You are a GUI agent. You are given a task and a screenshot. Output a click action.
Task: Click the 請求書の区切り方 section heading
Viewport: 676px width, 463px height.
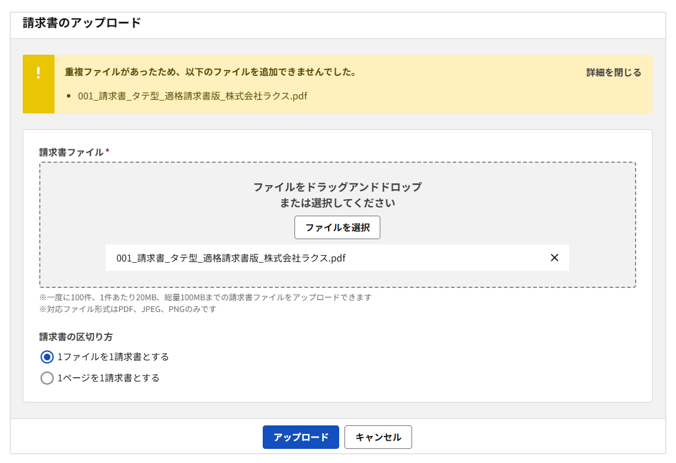click(76, 337)
